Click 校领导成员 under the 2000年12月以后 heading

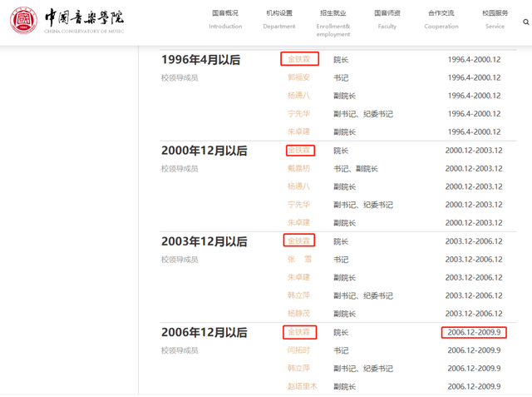[x=180, y=169]
